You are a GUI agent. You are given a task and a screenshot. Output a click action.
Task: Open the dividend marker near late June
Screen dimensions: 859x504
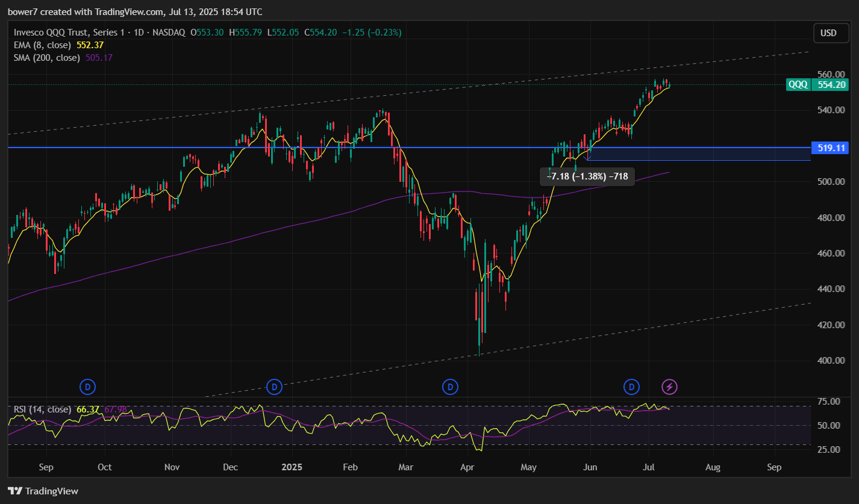click(631, 387)
